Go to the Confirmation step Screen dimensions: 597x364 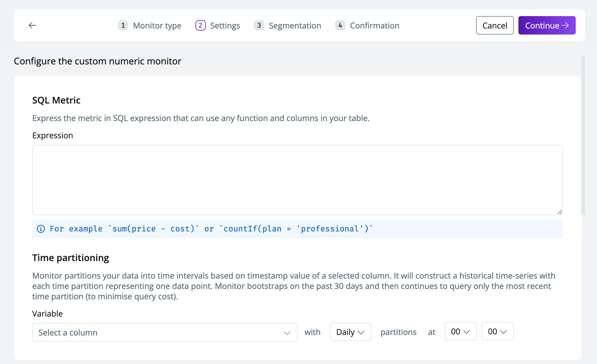pyautogui.click(x=374, y=26)
